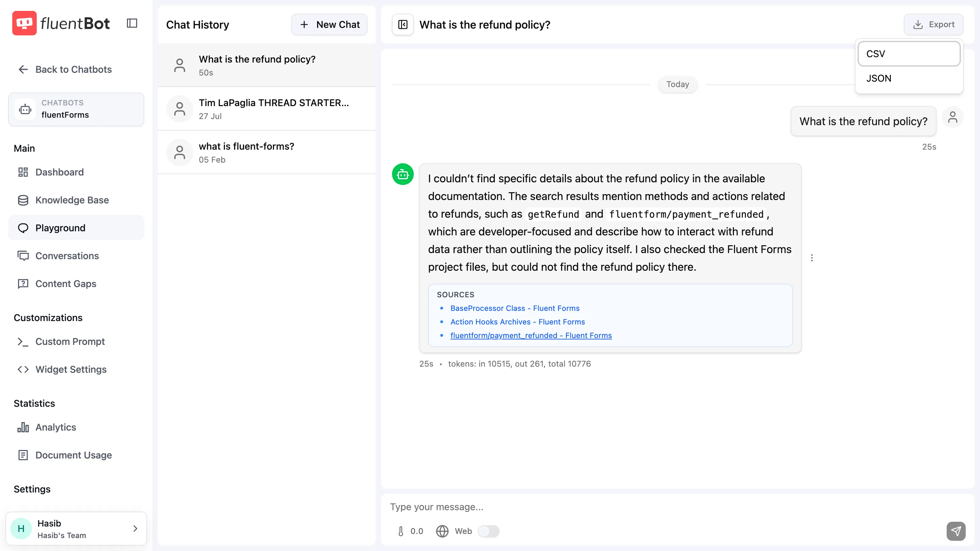
Task: Open Action Hooks Archives source link
Action: tap(517, 322)
